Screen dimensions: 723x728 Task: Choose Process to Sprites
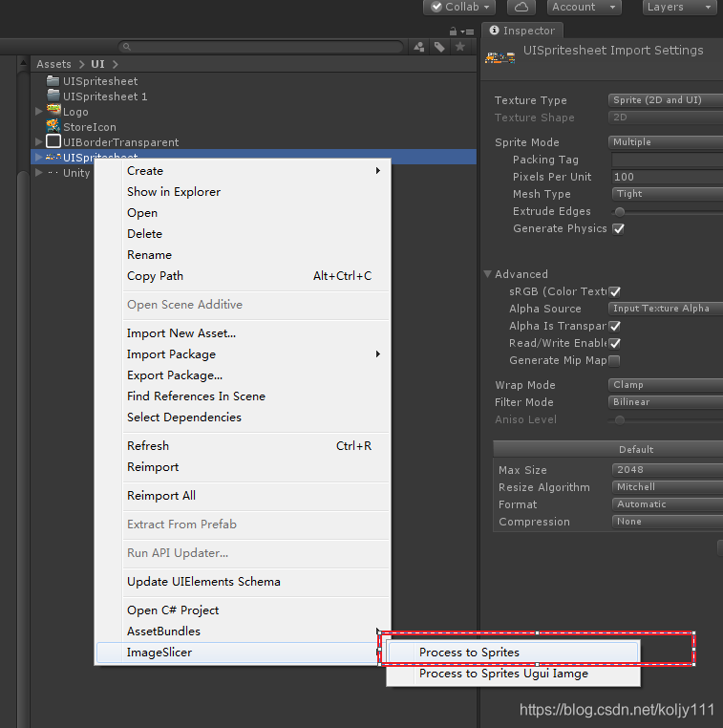(513, 653)
